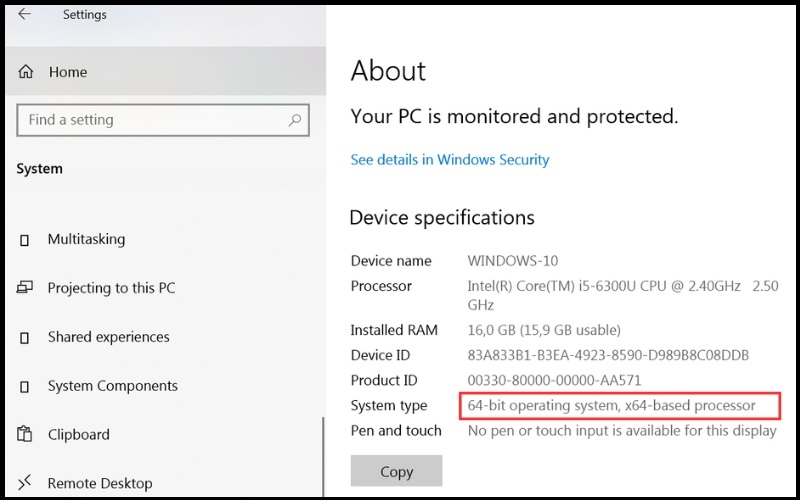Click the Multitasking icon

[24, 240]
